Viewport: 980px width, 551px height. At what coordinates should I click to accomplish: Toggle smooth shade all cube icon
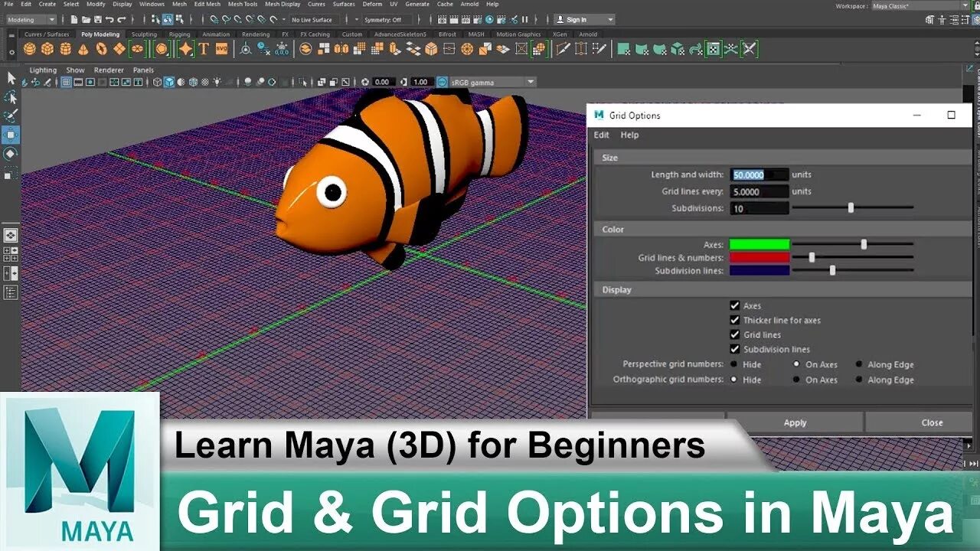tap(169, 82)
